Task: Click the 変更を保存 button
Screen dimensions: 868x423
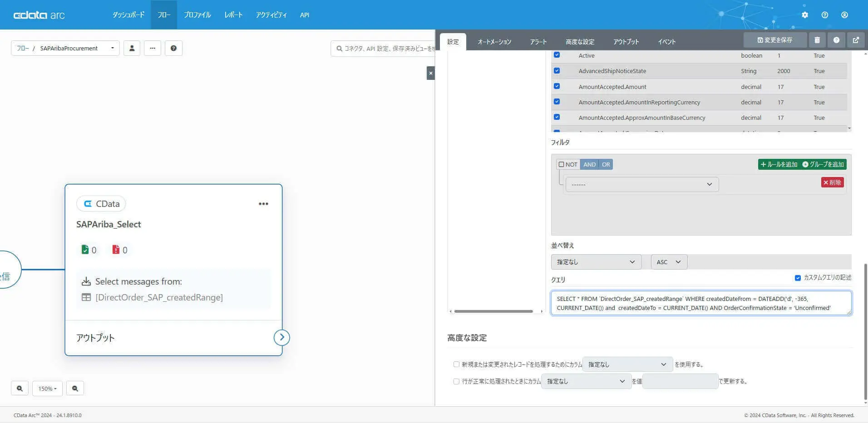Action: tap(775, 40)
